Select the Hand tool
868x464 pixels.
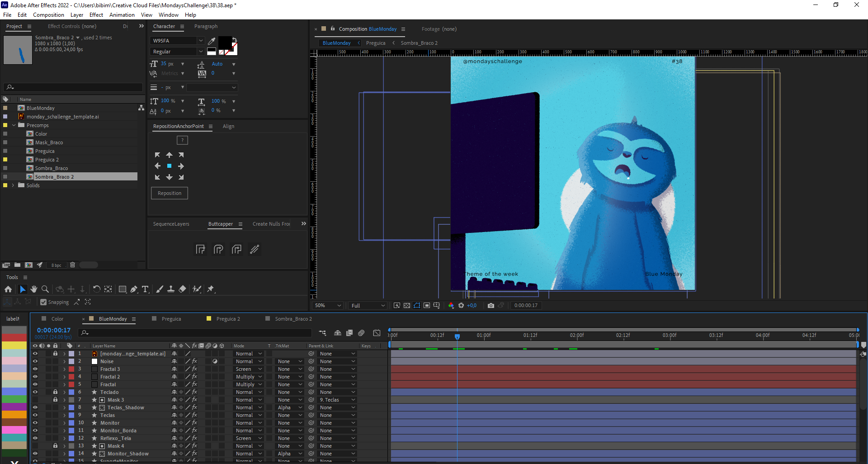[x=34, y=289]
